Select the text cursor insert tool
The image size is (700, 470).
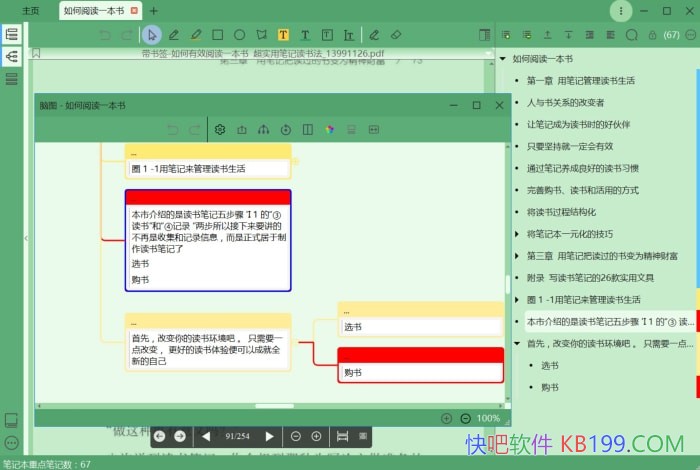coord(349,35)
